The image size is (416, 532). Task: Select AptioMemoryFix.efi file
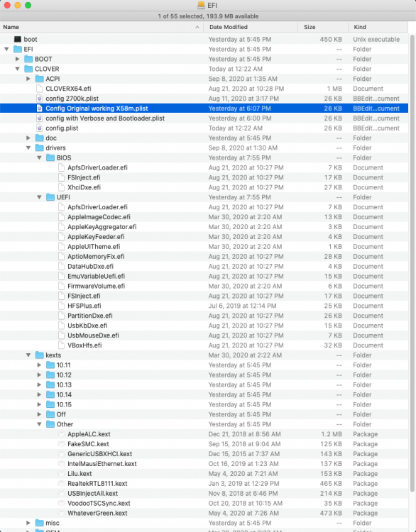pos(204,257)
